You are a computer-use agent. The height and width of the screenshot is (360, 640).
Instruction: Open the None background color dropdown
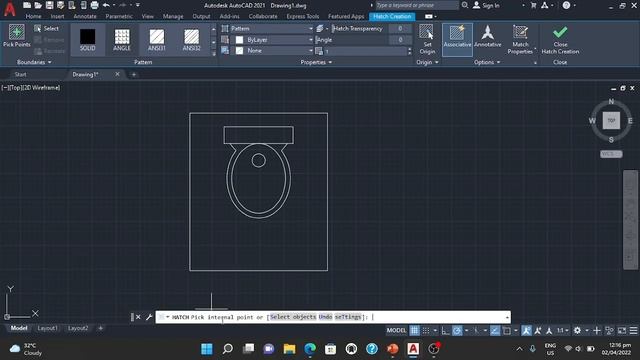click(271, 51)
